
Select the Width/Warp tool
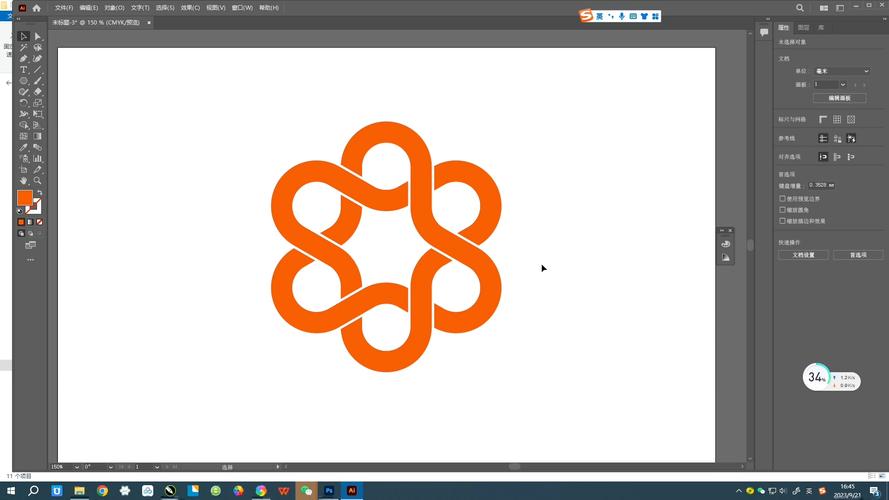tap(23, 114)
